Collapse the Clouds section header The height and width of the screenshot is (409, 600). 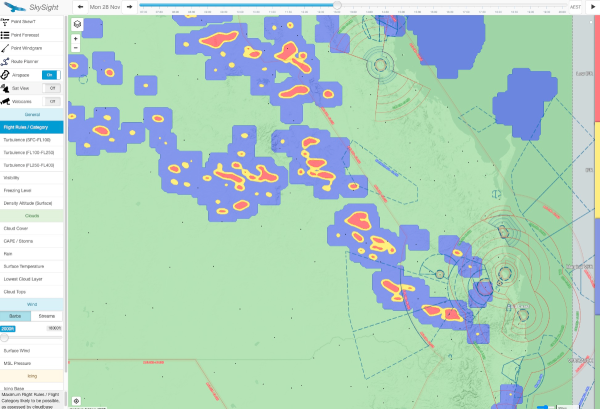coord(33,215)
